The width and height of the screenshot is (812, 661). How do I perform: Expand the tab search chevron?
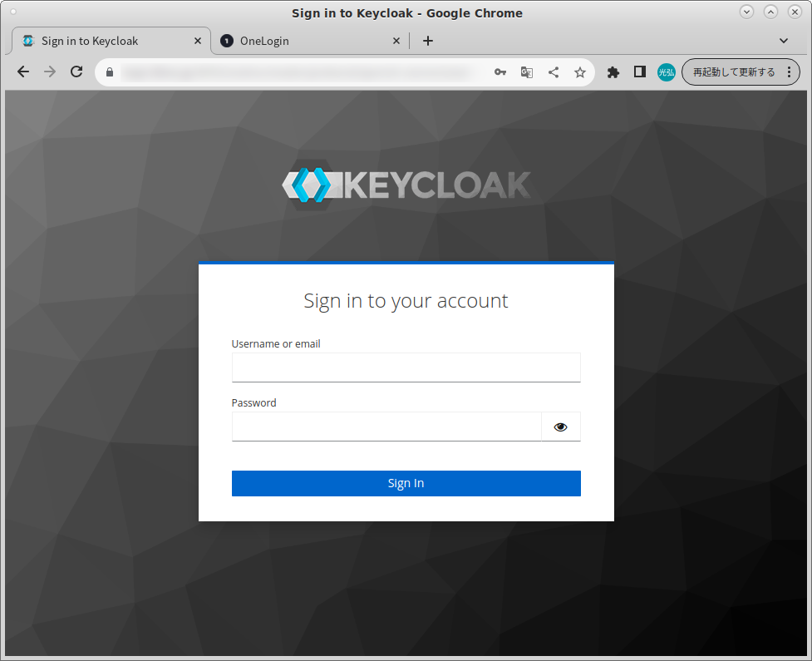(784, 41)
